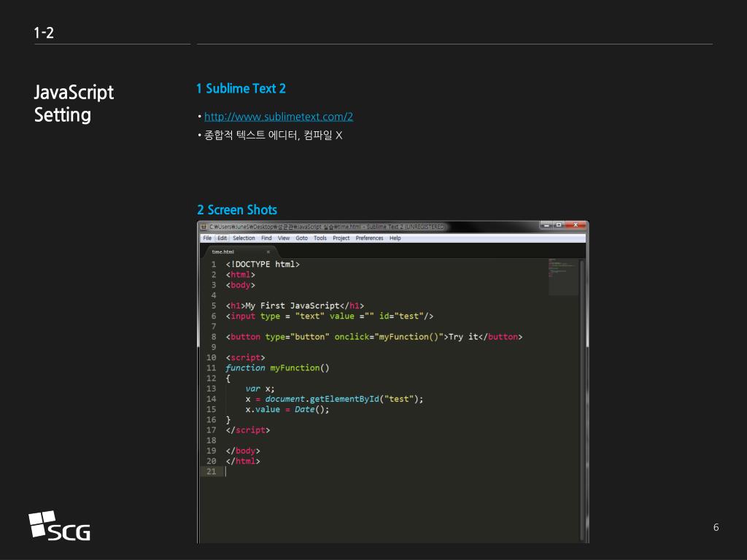Click the "1-2" section number
747x560 pixels.
pos(44,33)
